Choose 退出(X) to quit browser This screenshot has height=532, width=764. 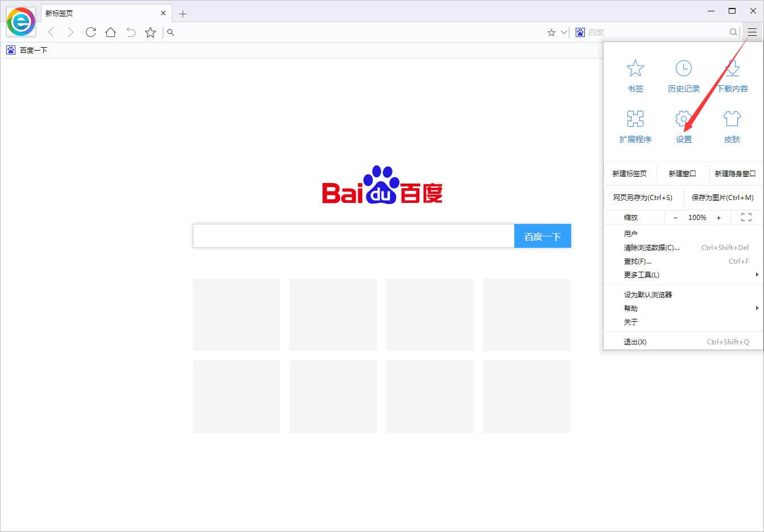683,342
